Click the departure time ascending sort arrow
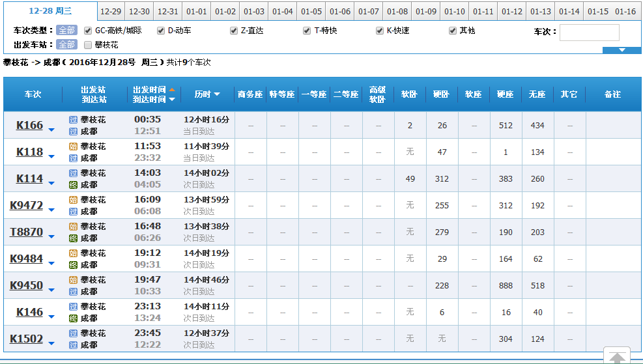Image resolution: width=643 pixels, height=364 pixels. (172, 90)
